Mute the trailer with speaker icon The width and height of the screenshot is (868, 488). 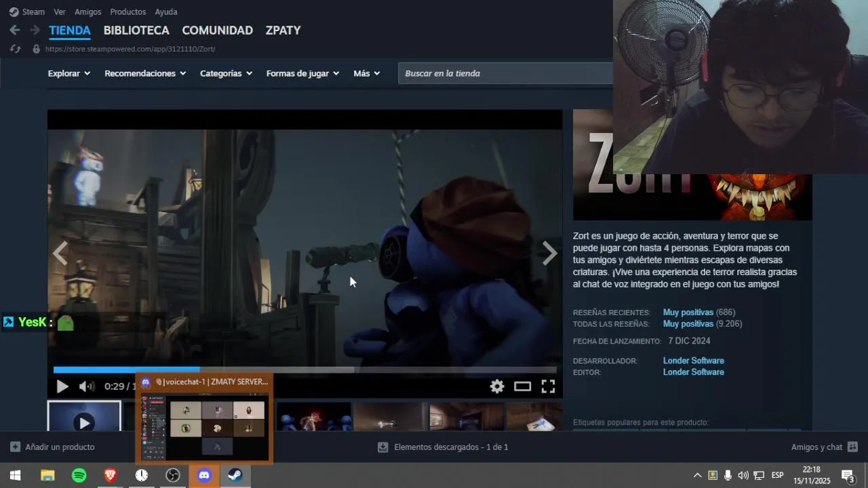click(x=86, y=386)
